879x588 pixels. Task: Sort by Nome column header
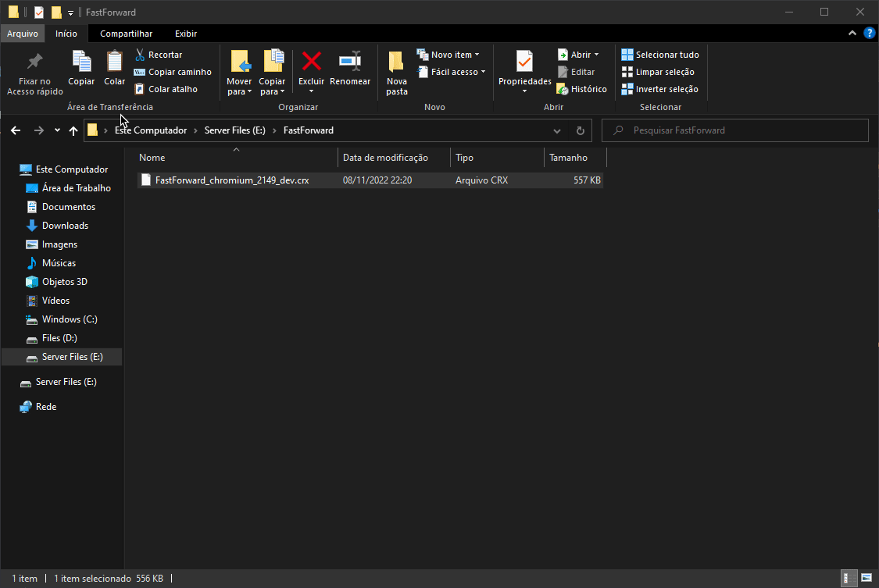237,158
